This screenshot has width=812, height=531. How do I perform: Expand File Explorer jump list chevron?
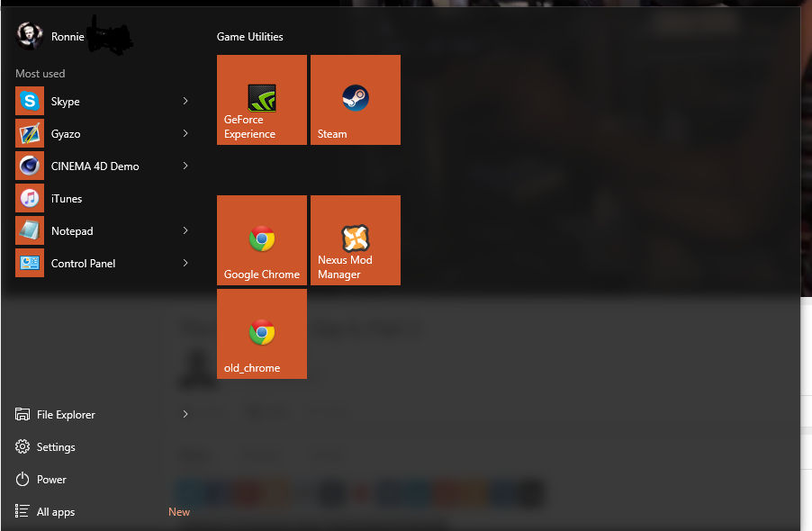[x=185, y=414]
